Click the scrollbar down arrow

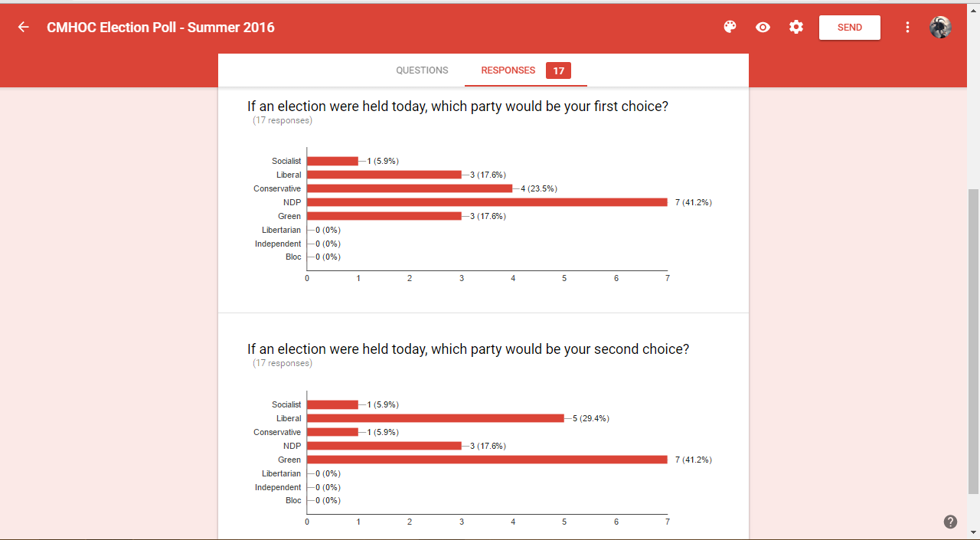point(973,532)
